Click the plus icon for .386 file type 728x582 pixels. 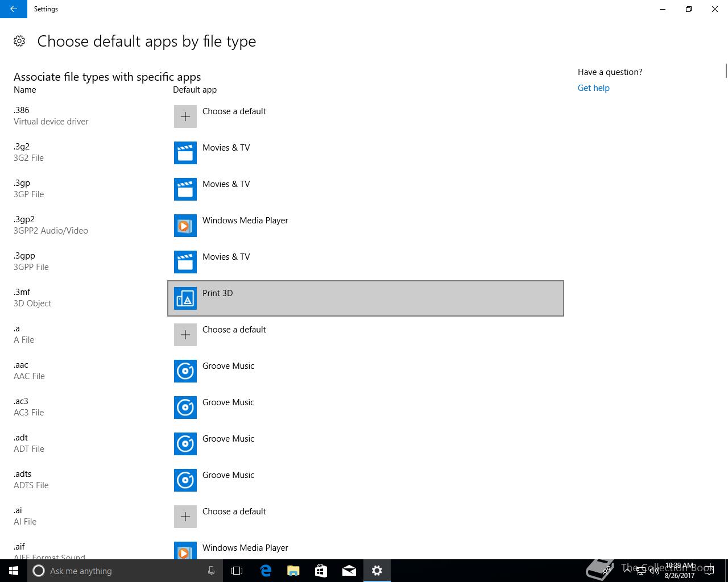pyautogui.click(x=185, y=117)
